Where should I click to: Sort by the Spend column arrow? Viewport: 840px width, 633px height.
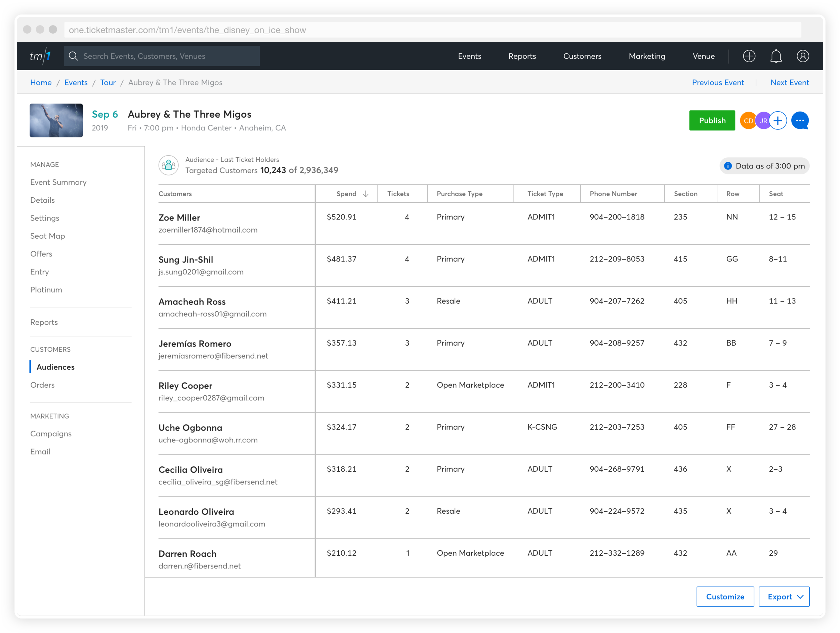[365, 194]
